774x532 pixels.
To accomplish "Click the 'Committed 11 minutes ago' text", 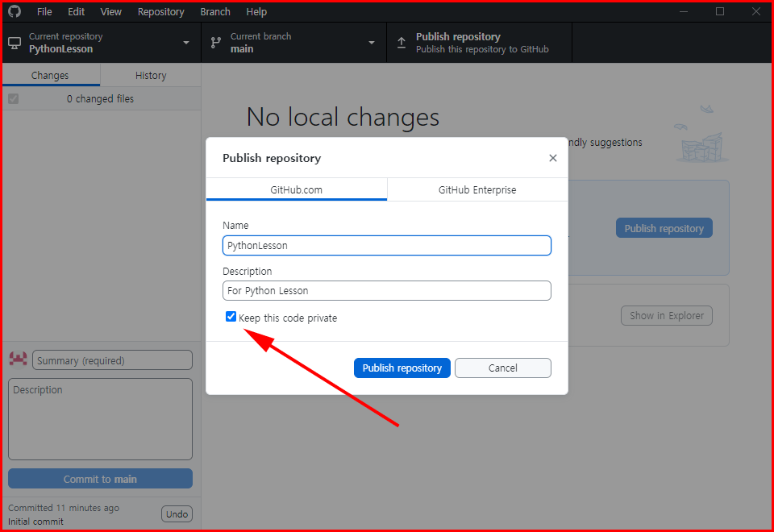I will pos(64,507).
